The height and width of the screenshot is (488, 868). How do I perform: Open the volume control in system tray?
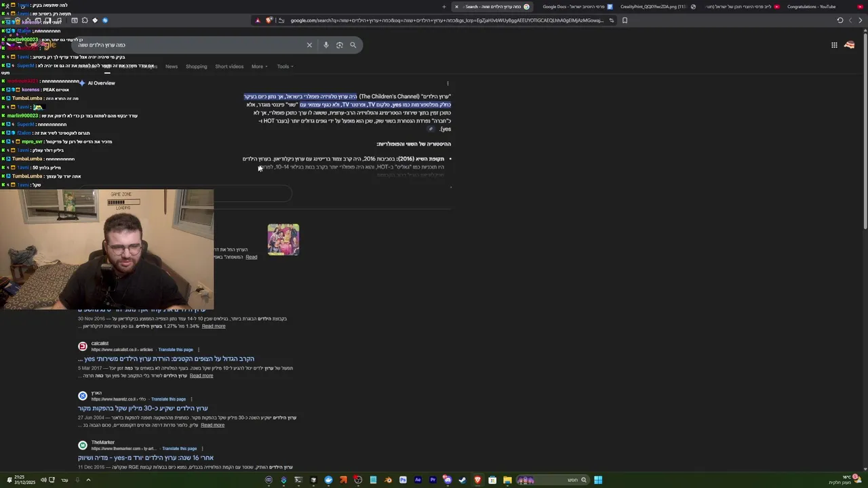coord(43,480)
